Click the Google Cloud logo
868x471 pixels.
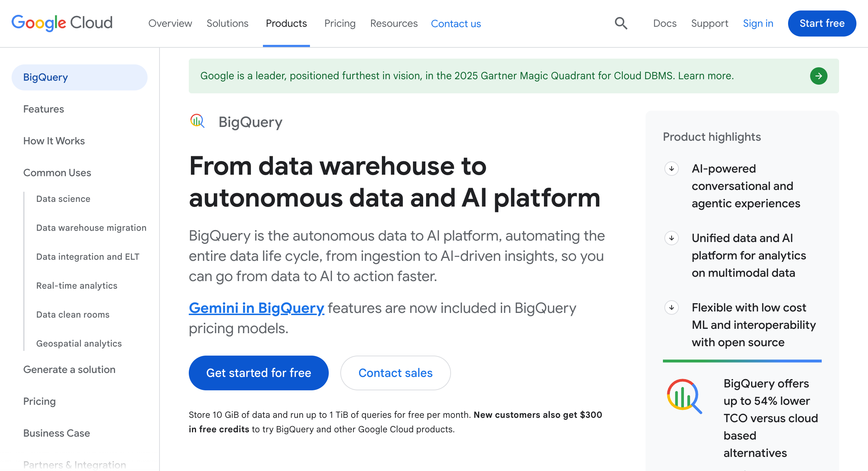[x=61, y=23]
